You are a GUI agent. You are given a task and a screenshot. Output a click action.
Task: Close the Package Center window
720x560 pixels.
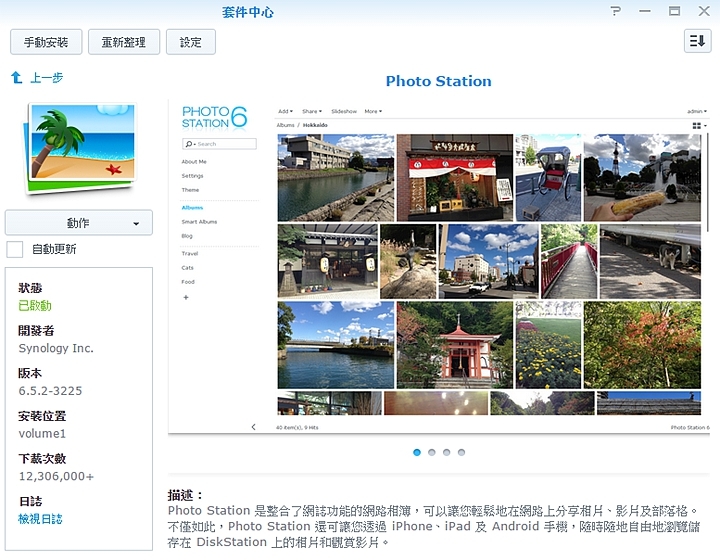703,11
